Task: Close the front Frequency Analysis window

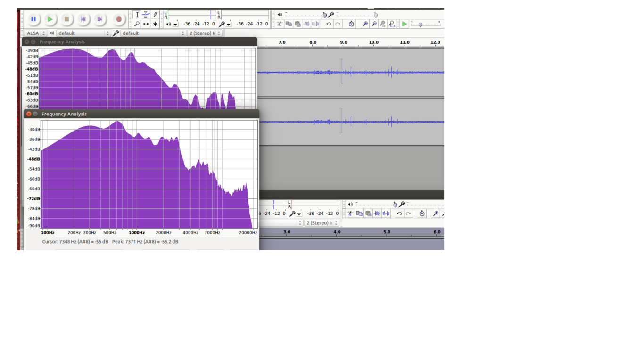Action: (29, 114)
